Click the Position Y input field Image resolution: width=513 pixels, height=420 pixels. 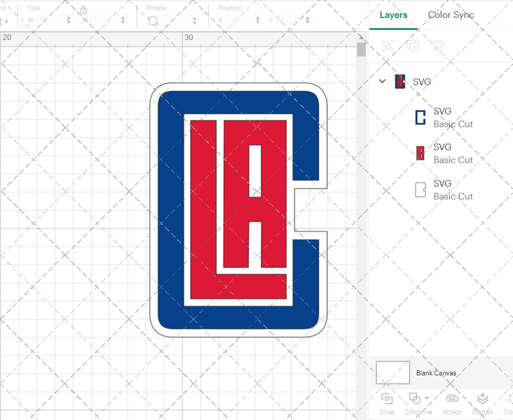click(x=290, y=21)
